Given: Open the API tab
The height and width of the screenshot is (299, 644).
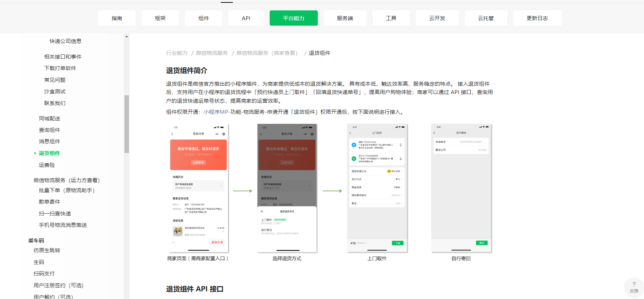Looking at the screenshot, I should point(246,18).
